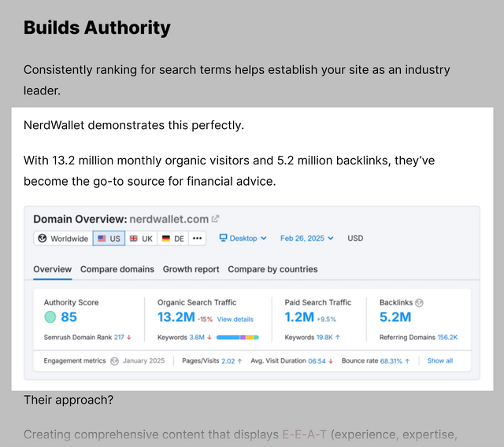
Task: Click the Backlinks globe info icon
Action: 420,302
